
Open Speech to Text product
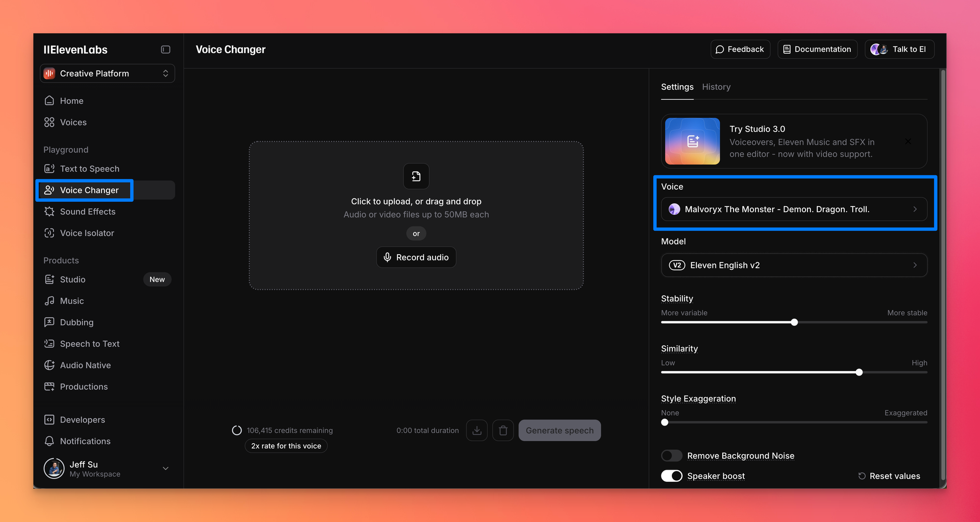click(107, 344)
